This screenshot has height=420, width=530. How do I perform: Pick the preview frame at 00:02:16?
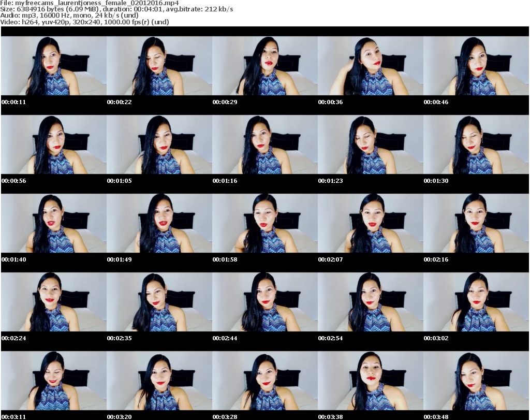coord(476,223)
